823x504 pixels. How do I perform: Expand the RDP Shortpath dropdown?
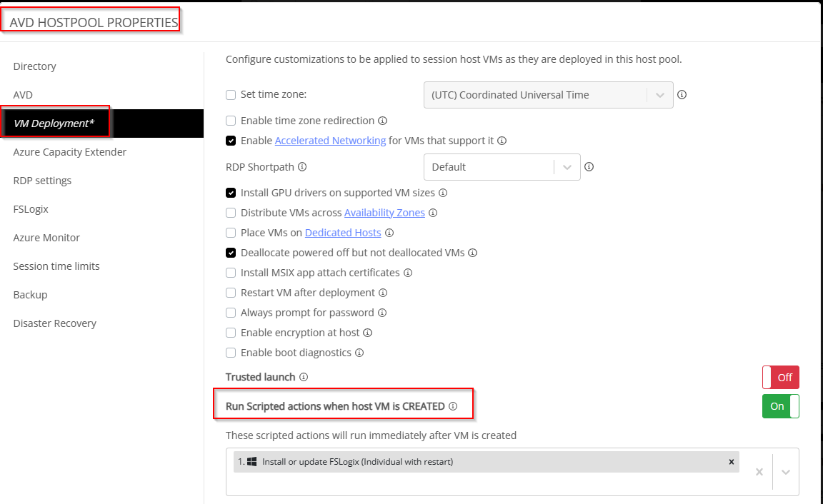coord(569,166)
